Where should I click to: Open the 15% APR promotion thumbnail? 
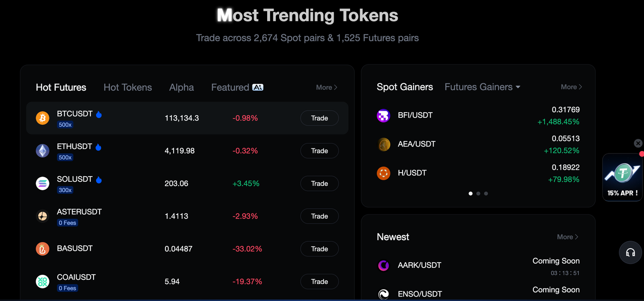(623, 177)
